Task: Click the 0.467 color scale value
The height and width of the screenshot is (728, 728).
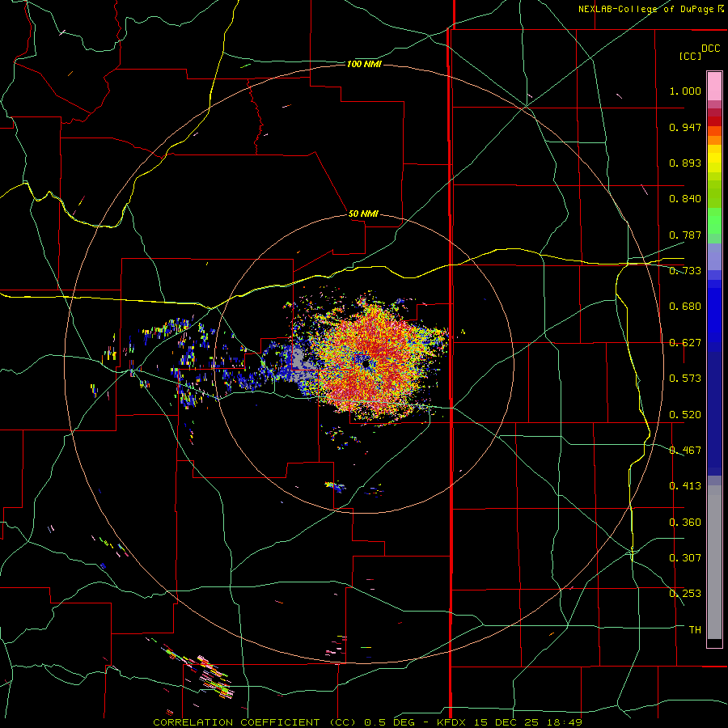Action: (685, 451)
